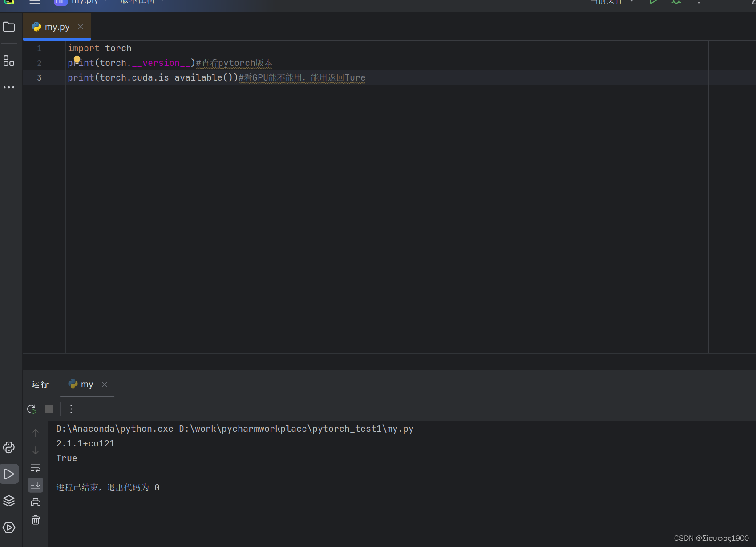Start debugging with the bug icon
The width and height of the screenshot is (756, 547).
click(x=676, y=2)
